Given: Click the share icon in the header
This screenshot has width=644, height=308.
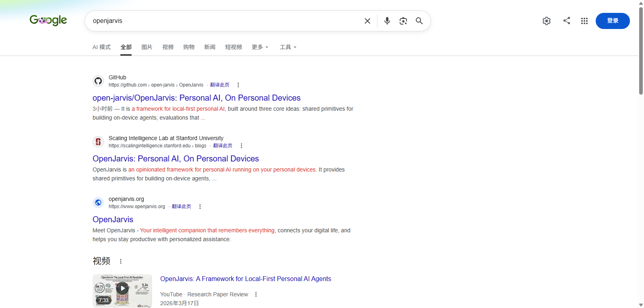Looking at the screenshot, I should [x=567, y=21].
